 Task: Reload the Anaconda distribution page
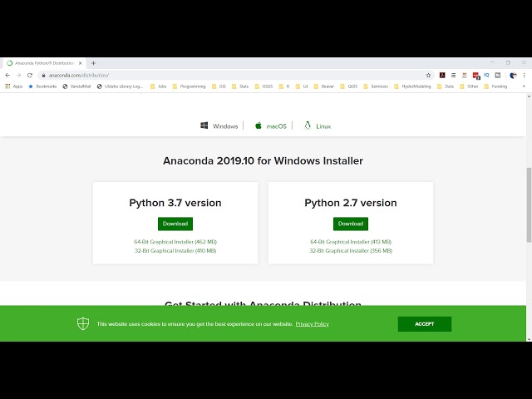tap(30, 76)
